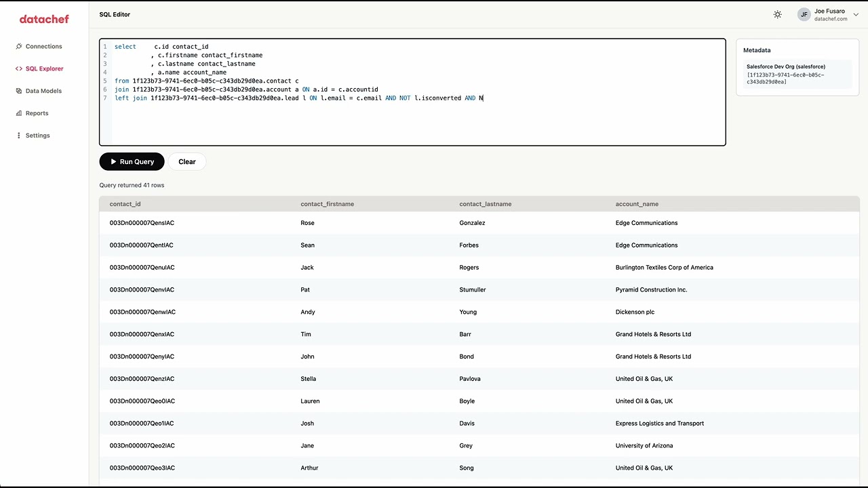Click the Settings three-dot icon
Image resolution: width=868 pixels, height=488 pixels.
click(x=19, y=136)
